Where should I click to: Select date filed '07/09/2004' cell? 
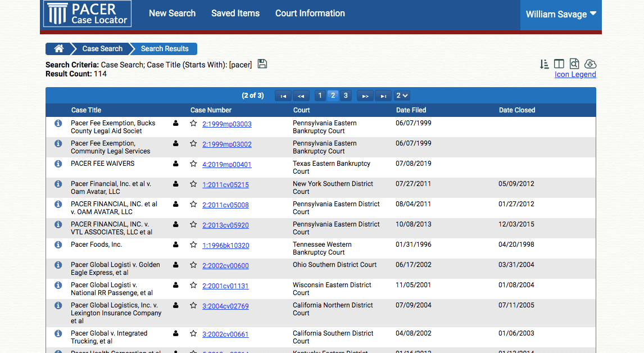(414, 305)
